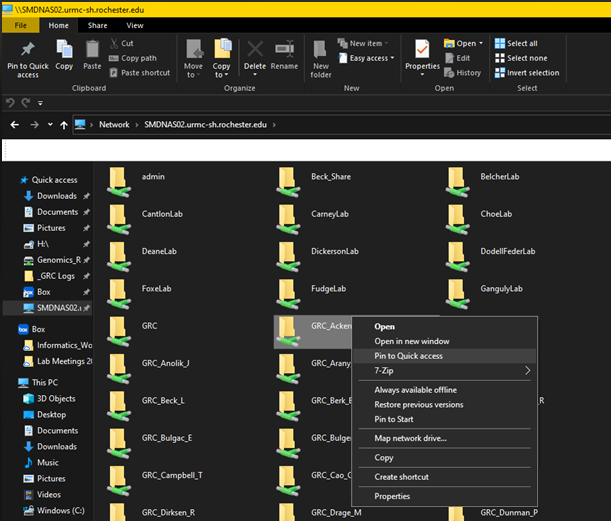Select the BelcherLab folder
Screen dimensions: 611x521
point(483,182)
